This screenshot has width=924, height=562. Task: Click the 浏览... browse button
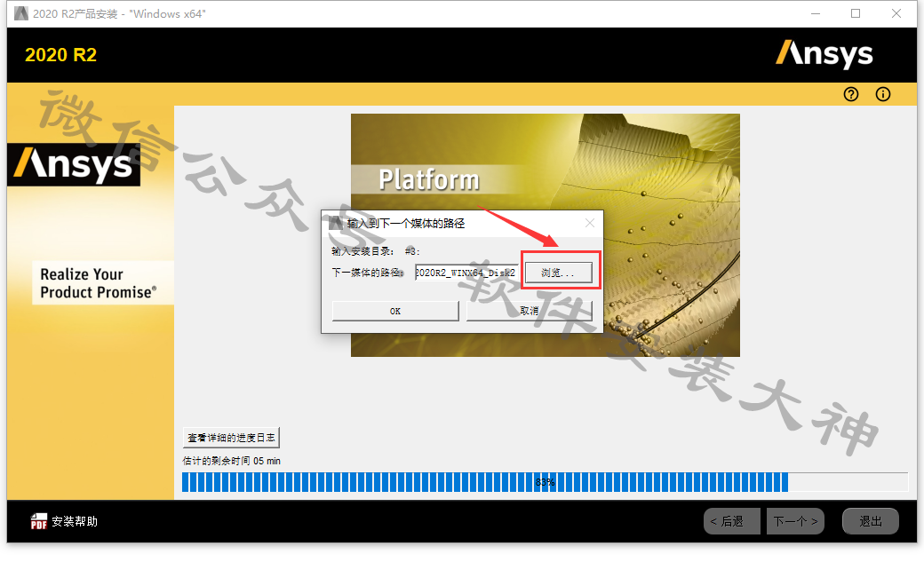pyautogui.click(x=558, y=273)
